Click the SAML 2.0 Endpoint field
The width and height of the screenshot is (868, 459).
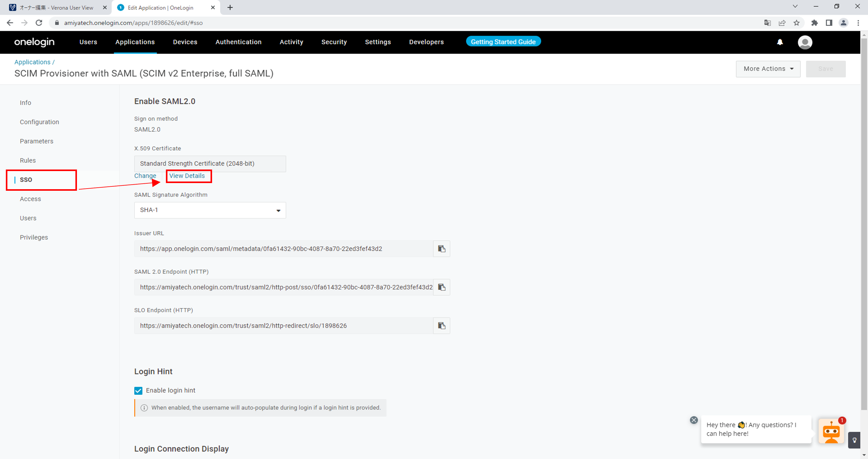tap(283, 287)
